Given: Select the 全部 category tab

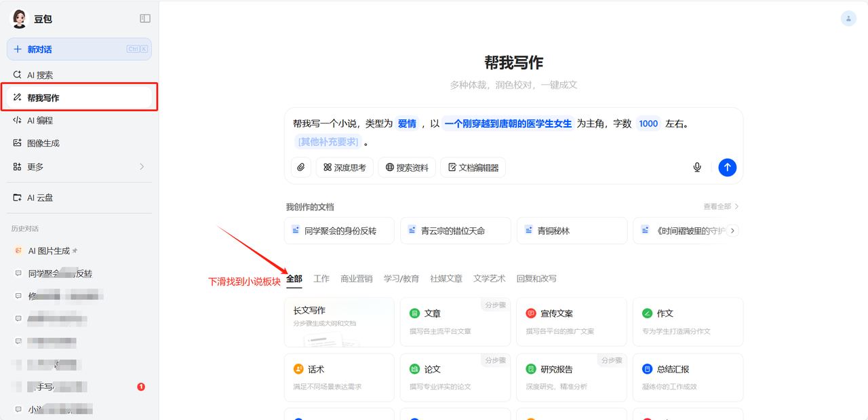Looking at the screenshot, I should click(x=294, y=278).
